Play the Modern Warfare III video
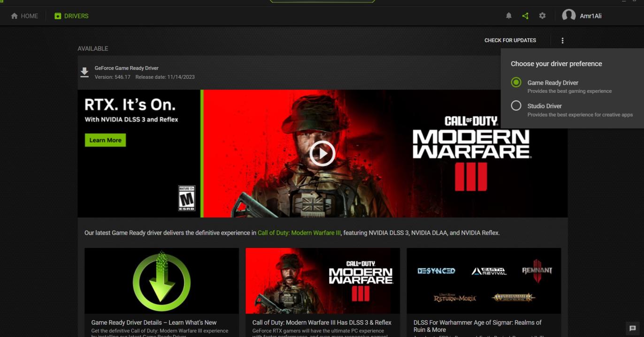 coord(322,153)
